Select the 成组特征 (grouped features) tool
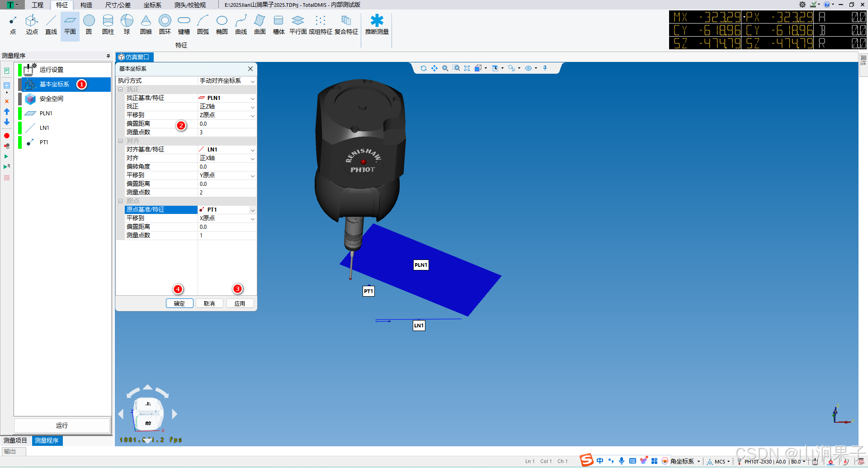The height and width of the screenshot is (468, 868). coord(321,25)
